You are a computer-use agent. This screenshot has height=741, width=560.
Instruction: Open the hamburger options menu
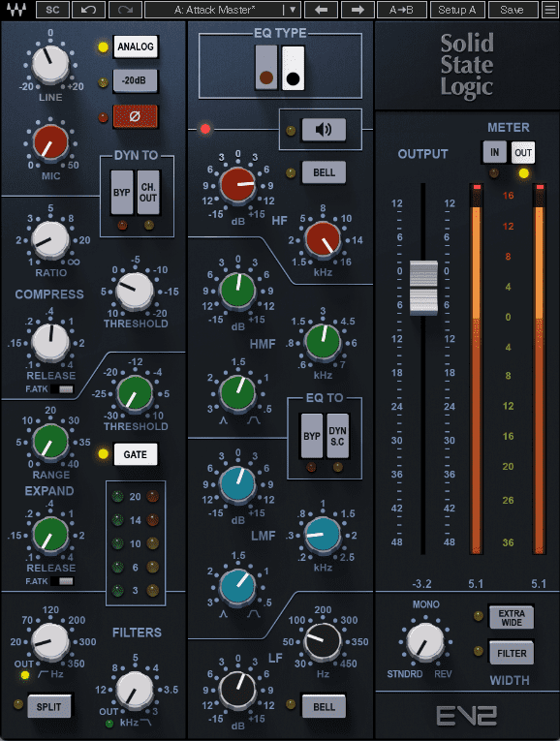coord(550,10)
